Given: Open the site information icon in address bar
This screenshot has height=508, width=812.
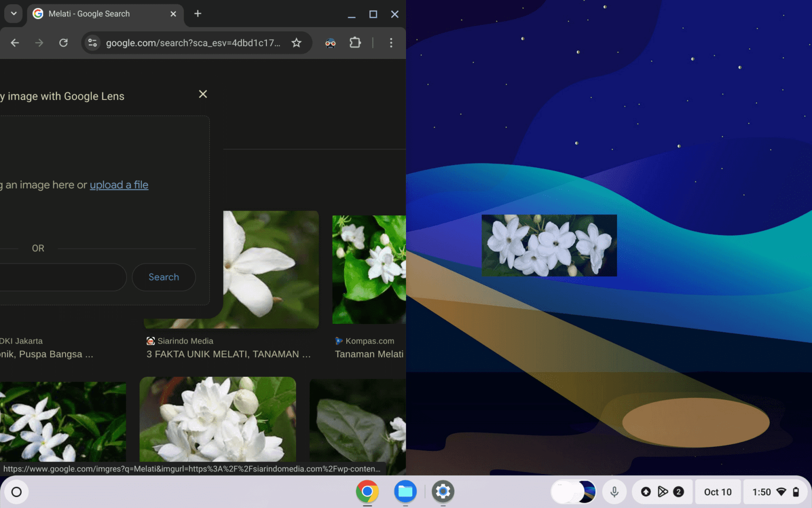Looking at the screenshot, I should (92, 43).
